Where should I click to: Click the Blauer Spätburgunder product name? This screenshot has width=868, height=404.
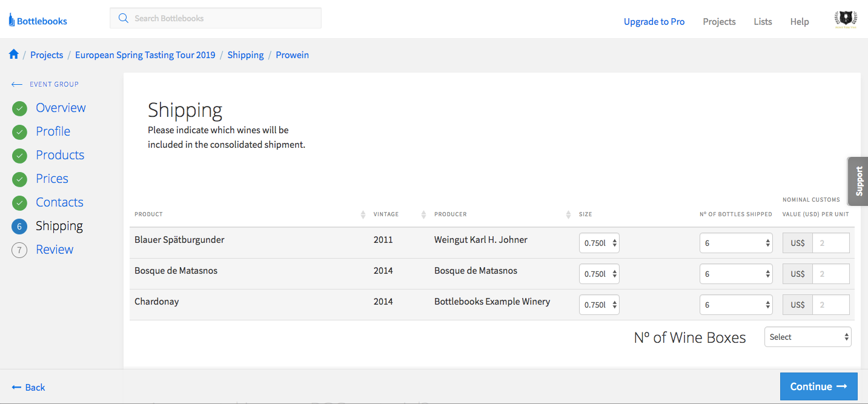pos(179,240)
